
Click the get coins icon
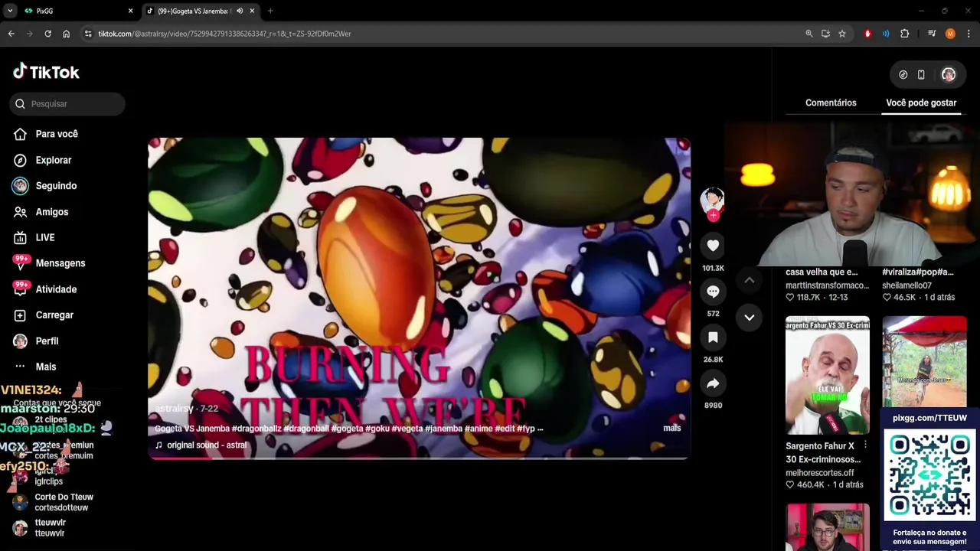click(903, 75)
